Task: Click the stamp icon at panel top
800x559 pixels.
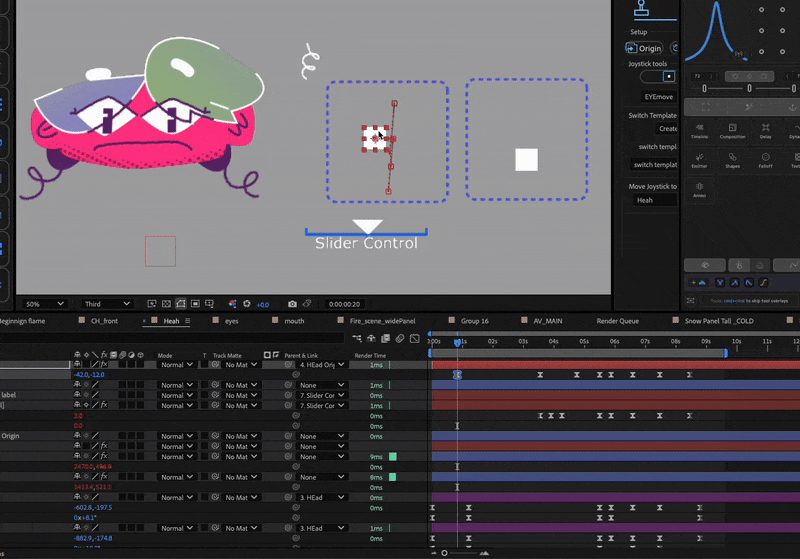Action: [x=641, y=8]
